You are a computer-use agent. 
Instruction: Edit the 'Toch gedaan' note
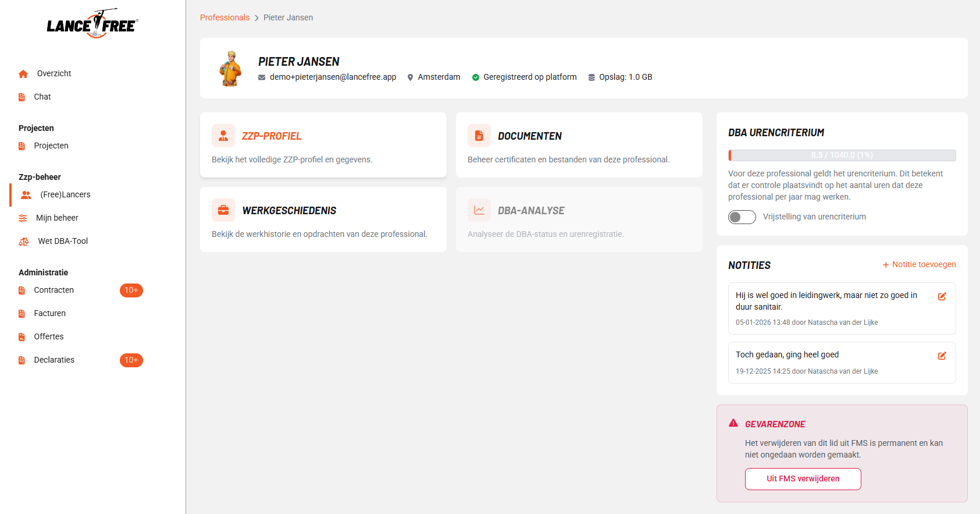point(942,356)
